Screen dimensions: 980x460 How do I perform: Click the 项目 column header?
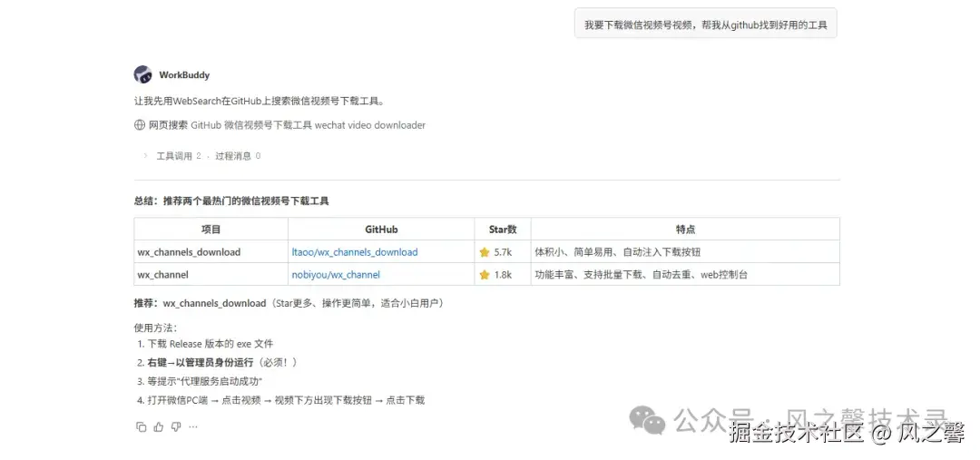[x=211, y=230]
